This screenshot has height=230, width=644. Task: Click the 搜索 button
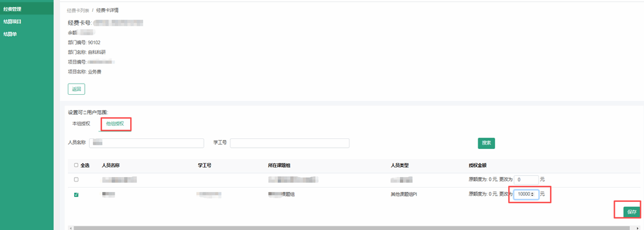click(x=486, y=143)
